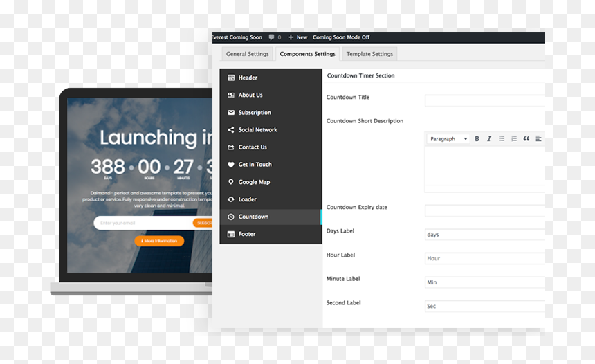Insert a numbered list in editor
The image size is (595, 364).
pyautogui.click(x=514, y=139)
